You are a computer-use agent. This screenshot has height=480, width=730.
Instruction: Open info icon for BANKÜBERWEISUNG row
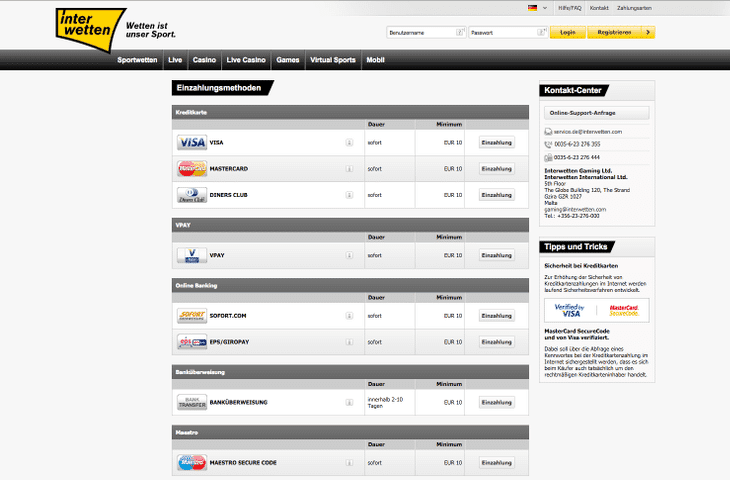tap(349, 402)
